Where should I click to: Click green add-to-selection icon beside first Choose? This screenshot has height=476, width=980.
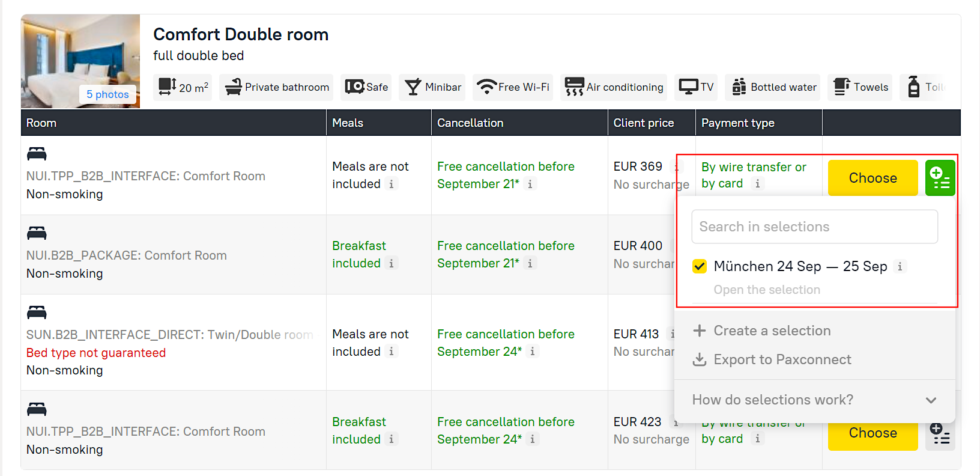940,178
